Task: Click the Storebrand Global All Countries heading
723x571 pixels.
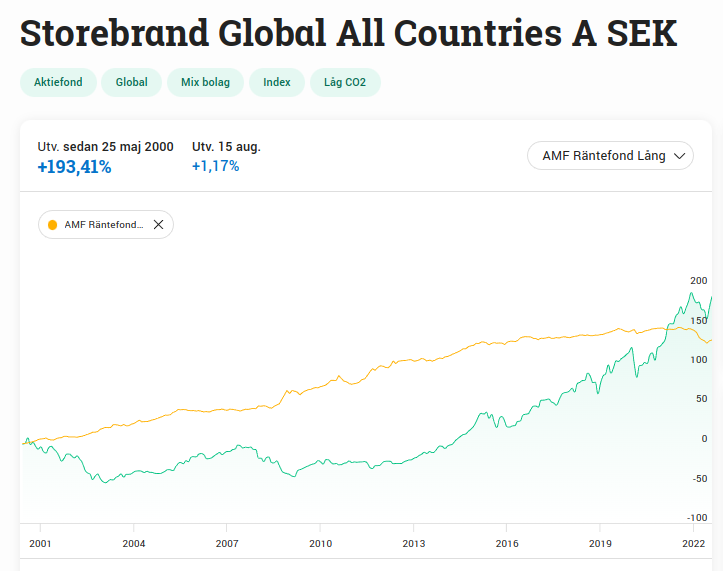Action: (x=348, y=33)
